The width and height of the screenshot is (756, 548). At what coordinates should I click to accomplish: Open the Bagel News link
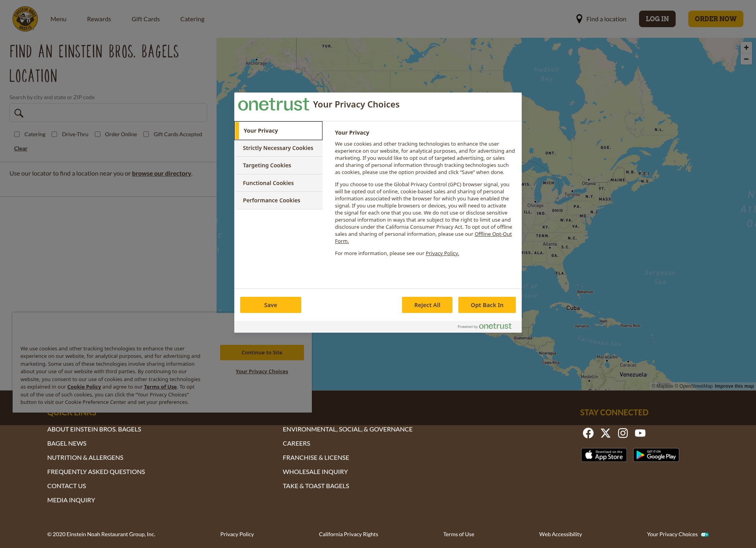(67, 443)
